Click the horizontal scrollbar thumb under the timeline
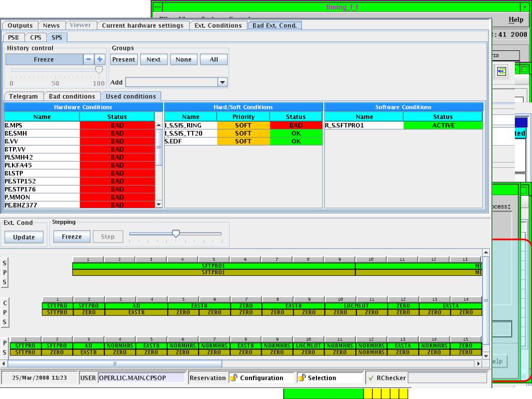This screenshot has width=532, height=399. (x=115, y=363)
